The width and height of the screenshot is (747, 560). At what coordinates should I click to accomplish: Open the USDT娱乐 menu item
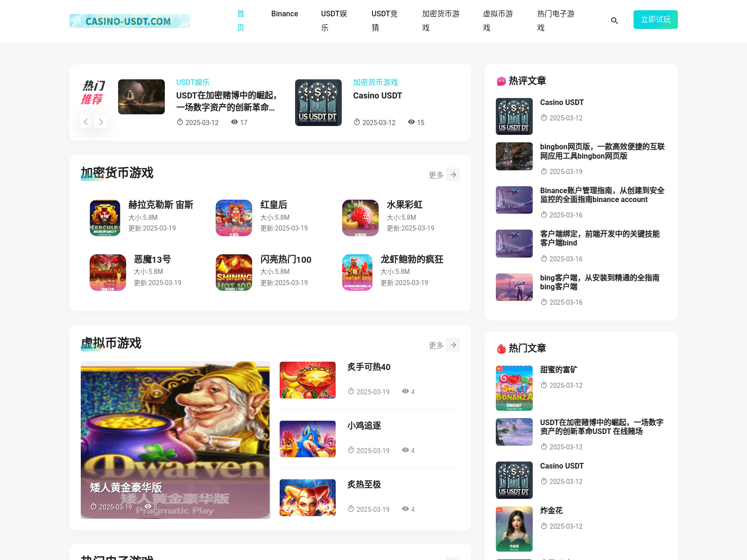pos(334,21)
